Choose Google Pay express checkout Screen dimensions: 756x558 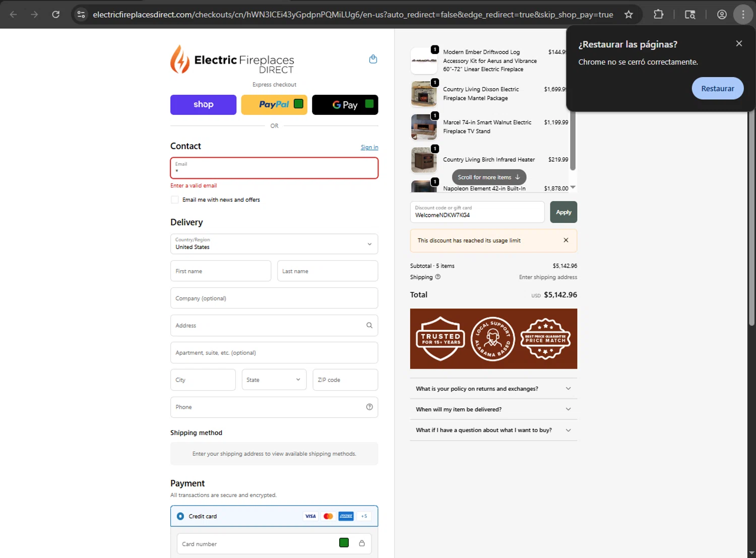(x=345, y=105)
